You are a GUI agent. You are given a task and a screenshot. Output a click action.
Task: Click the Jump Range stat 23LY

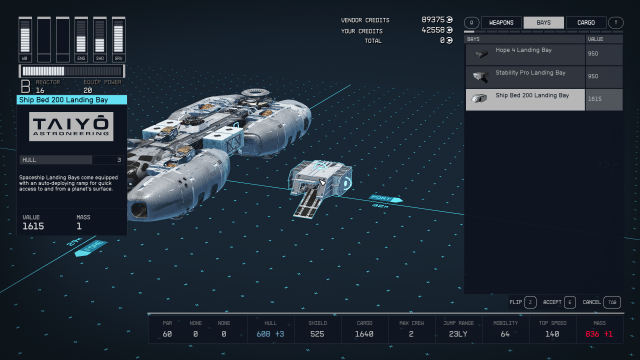pyautogui.click(x=458, y=334)
